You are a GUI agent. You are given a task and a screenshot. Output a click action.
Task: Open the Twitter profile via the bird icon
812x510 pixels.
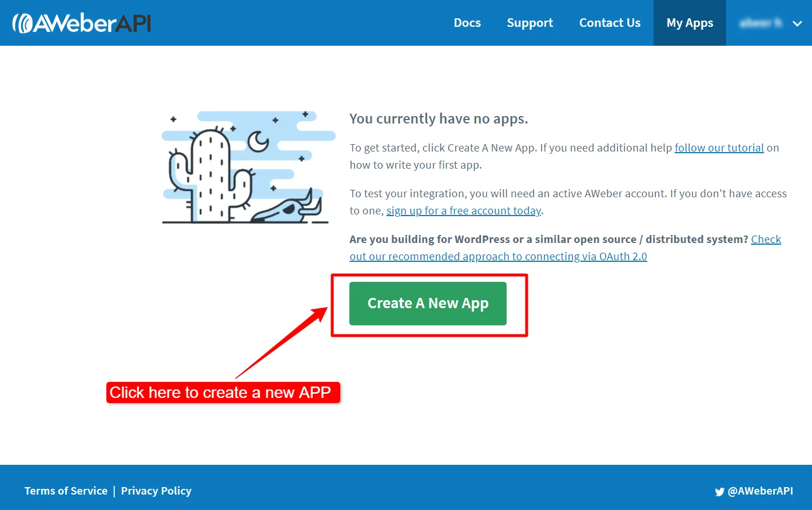pos(719,491)
